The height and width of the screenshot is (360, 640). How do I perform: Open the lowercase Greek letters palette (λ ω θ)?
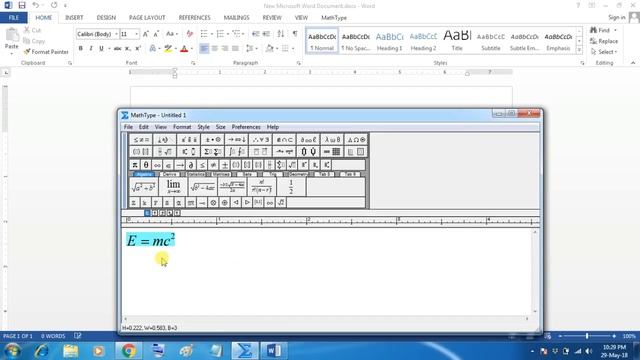(x=332, y=140)
